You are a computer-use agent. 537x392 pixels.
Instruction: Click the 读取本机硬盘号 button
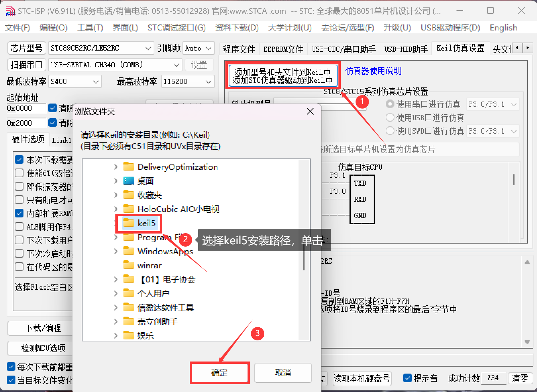362,378
